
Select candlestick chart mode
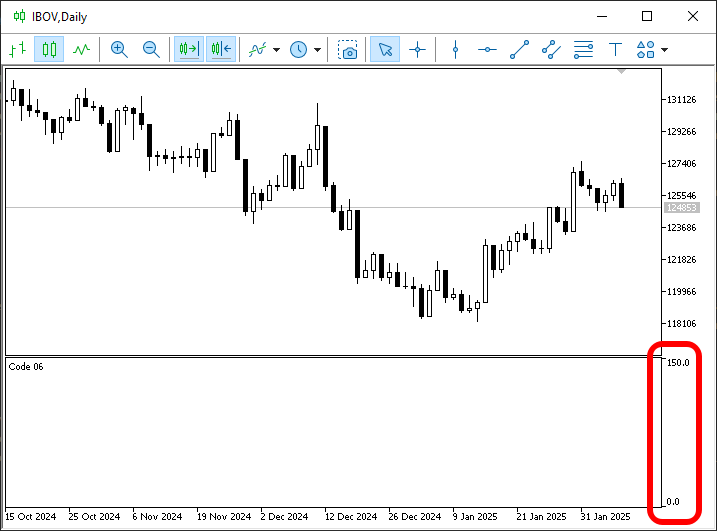(49, 49)
